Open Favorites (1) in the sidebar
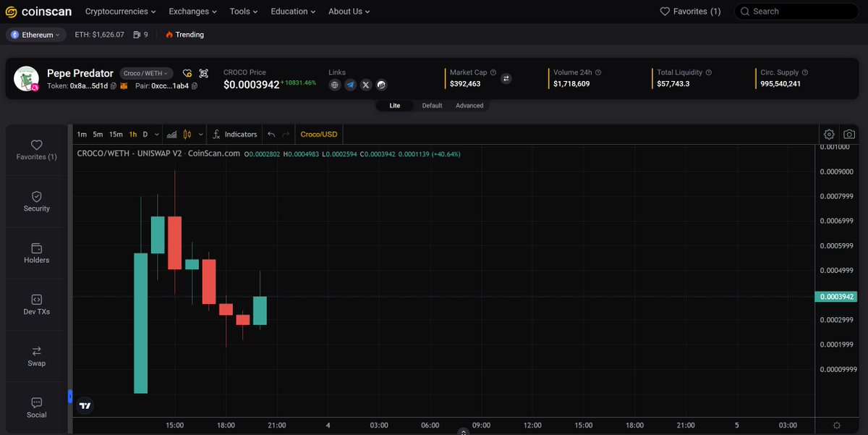This screenshot has height=435, width=868. tap(37, 150)
